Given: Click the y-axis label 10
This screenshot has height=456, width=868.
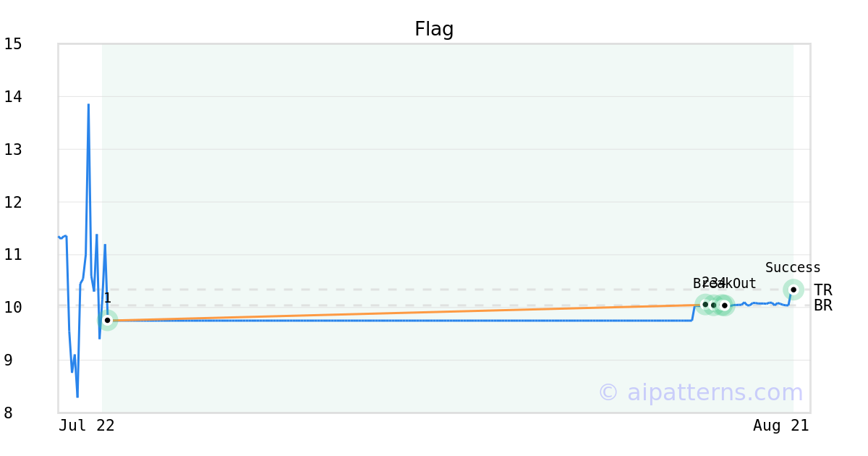Looking at the screenshot, I should pyautogui.click(x=13, y=308).
